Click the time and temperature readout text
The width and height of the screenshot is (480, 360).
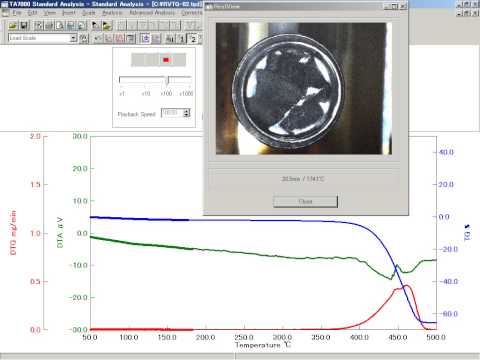point(303,179)
